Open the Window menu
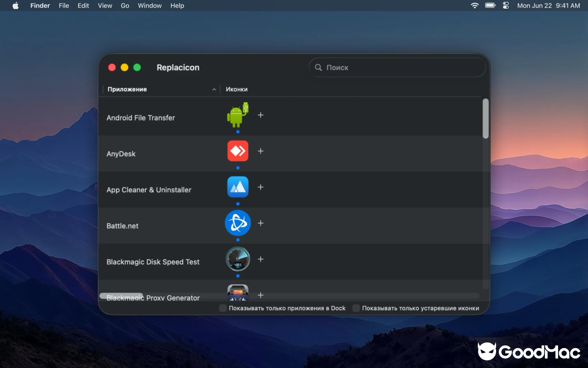 click(150, 6)
